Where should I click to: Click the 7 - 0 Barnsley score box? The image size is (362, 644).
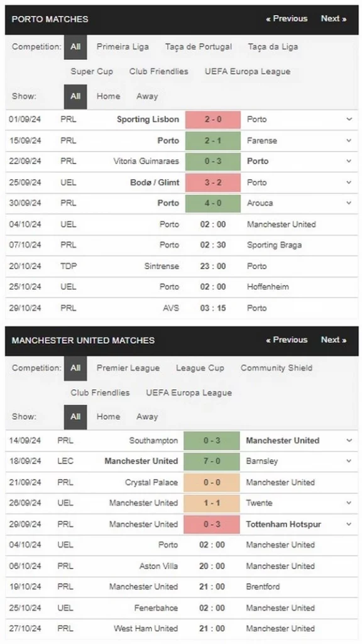coord(212,461)
